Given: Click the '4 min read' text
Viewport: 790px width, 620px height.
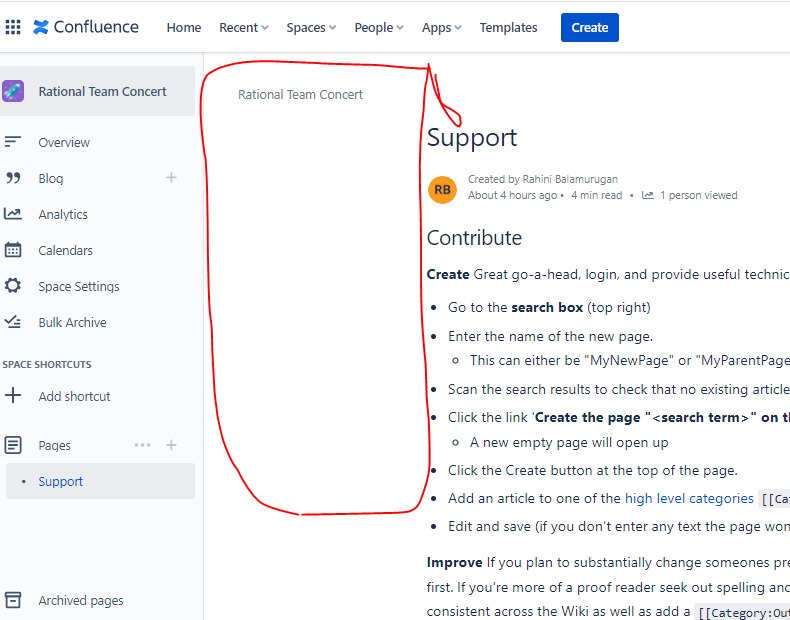Looking at the screenshot, I should pos(596,195).
